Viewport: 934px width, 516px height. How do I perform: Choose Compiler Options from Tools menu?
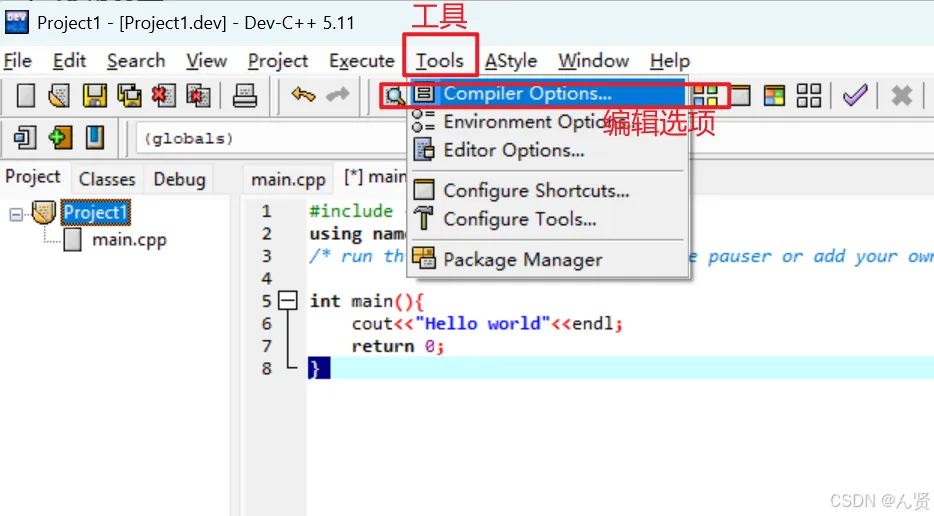pos(548,94)
